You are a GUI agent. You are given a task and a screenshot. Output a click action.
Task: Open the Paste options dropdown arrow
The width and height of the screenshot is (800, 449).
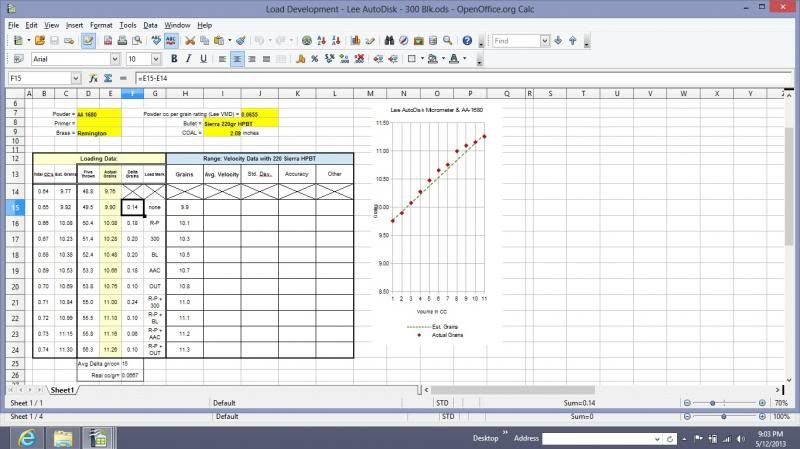tap(230, 40)
